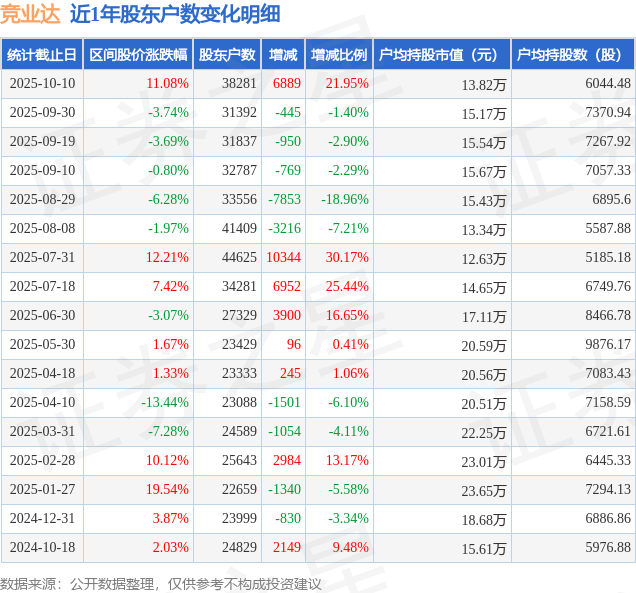This screenshot has height=593, width=636.
Task: Click the 增减比例 column header
Action: coord(339,54)
